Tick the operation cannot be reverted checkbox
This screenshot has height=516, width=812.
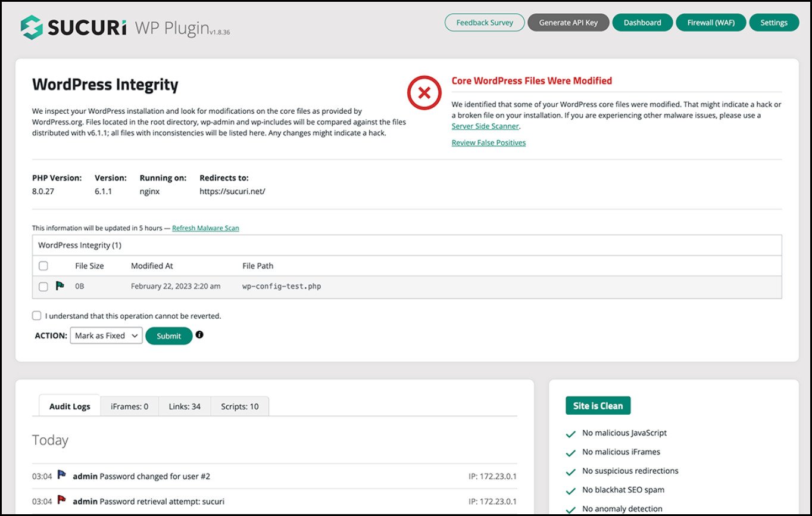[x=37, y=316]
